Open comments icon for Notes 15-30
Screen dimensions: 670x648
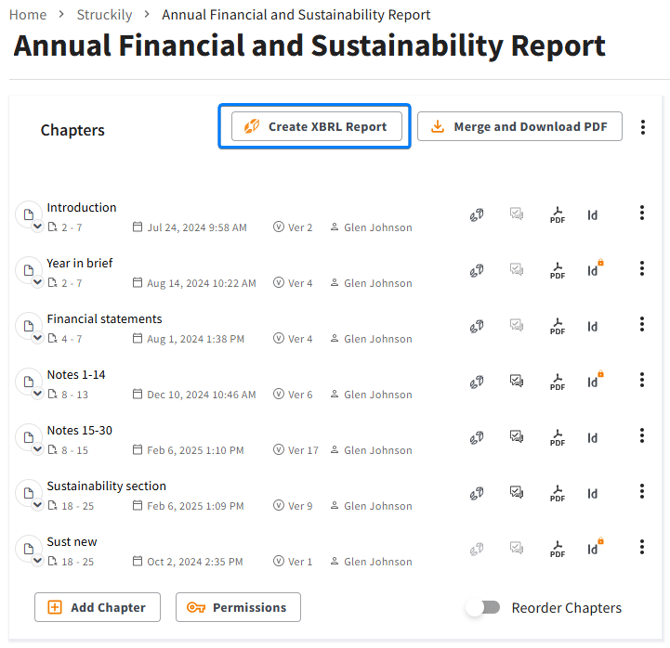coord(516,437)
